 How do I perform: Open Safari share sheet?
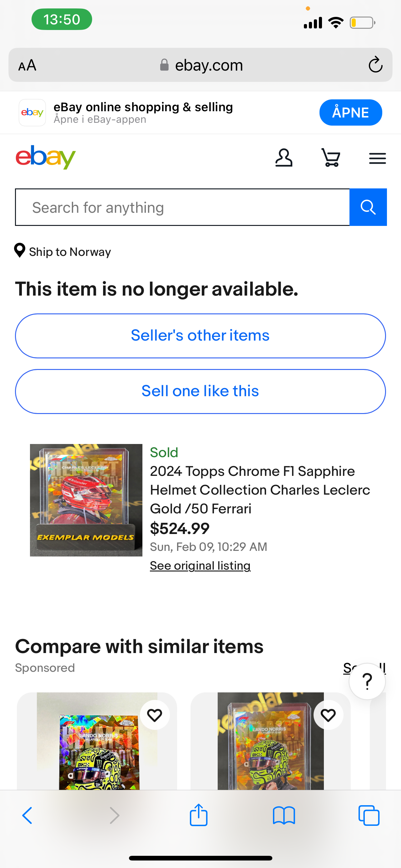199,815
